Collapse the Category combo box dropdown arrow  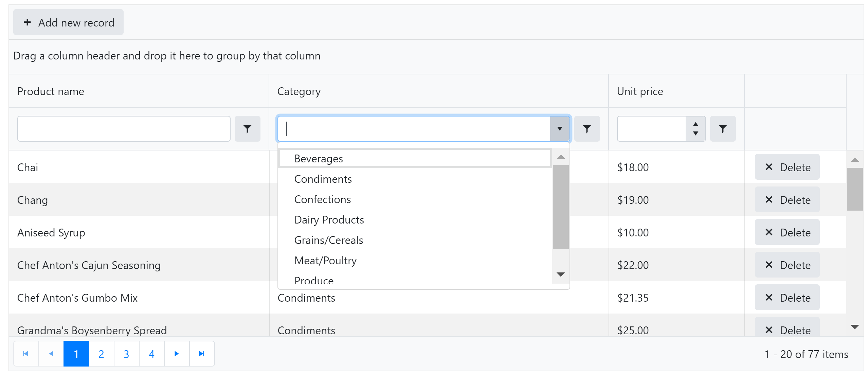pos(559,129)
